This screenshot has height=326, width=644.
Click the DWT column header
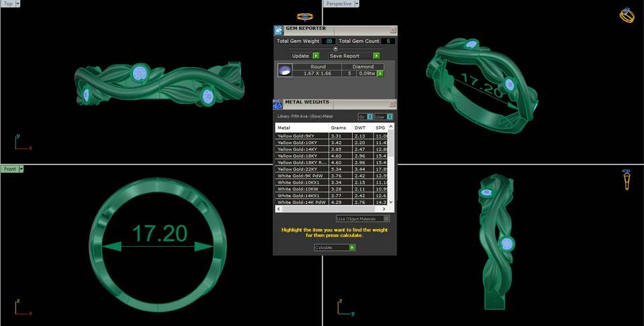coord(362,127)
